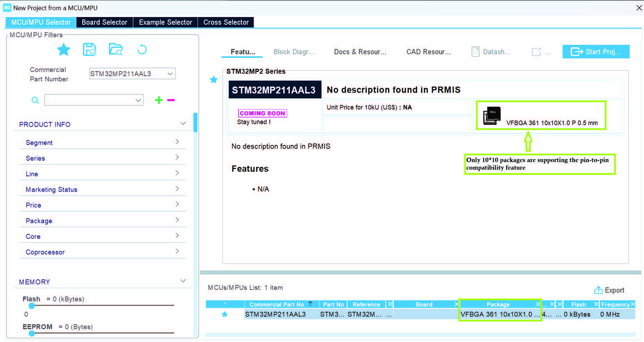Expand the Line filter
The height and width of the screenshot is (342, 644).
click(x=177, y=173)
